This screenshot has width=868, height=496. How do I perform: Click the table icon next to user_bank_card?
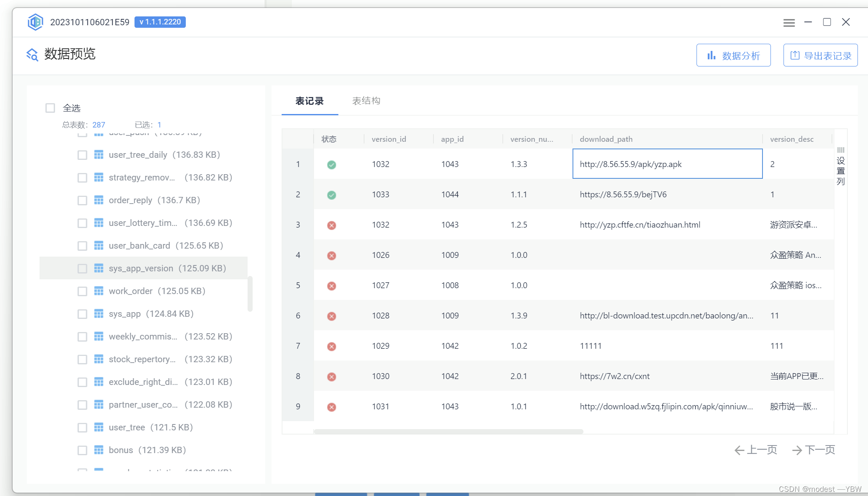pyautogui.click(x=99, y=245)
